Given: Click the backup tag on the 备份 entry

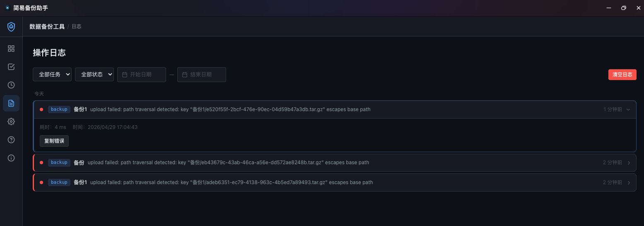Looking at the screenshot, I should click(x=59, y=163).
